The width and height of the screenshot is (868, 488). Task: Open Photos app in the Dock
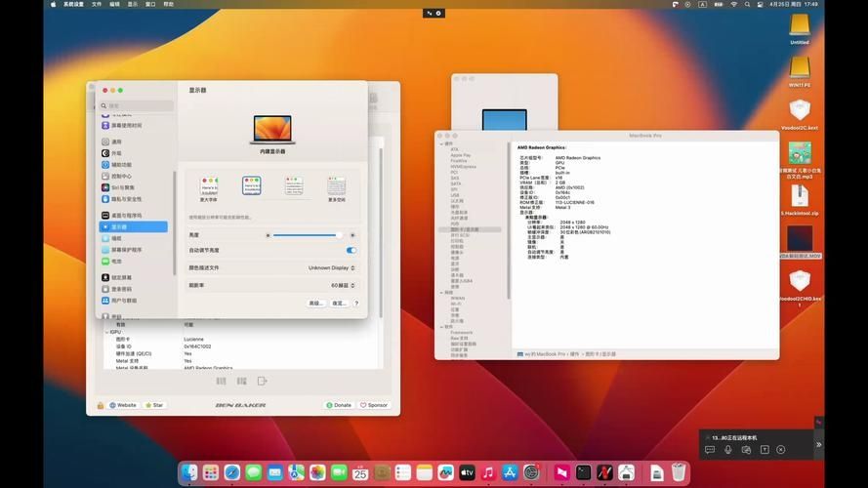point(317,472)
